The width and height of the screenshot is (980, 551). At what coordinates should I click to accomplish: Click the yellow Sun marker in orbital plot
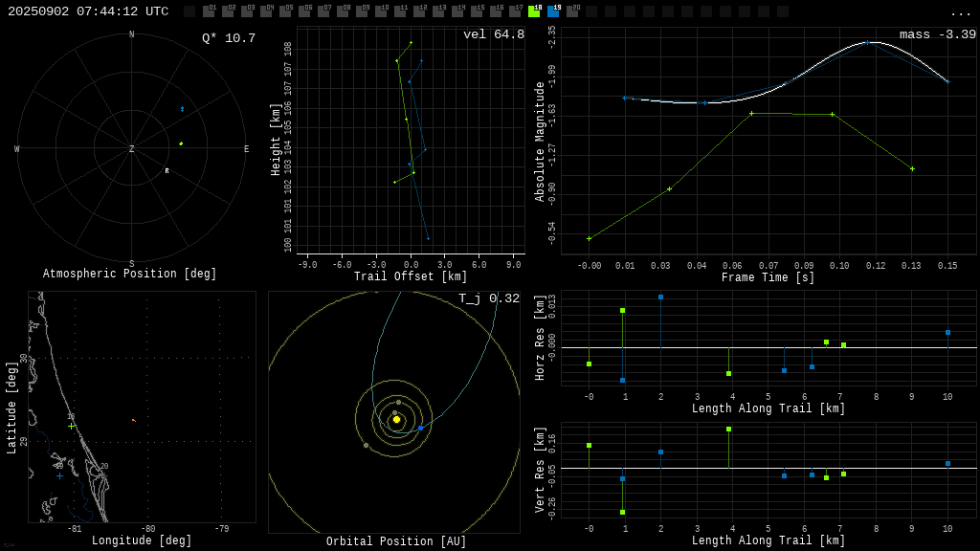[396, 420]
